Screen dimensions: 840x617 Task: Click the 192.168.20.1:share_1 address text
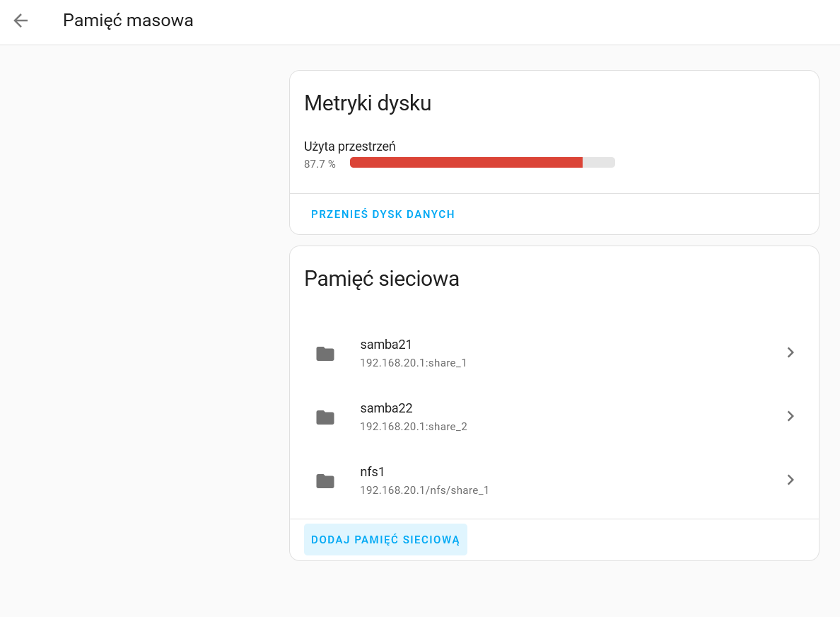(414, 363)
